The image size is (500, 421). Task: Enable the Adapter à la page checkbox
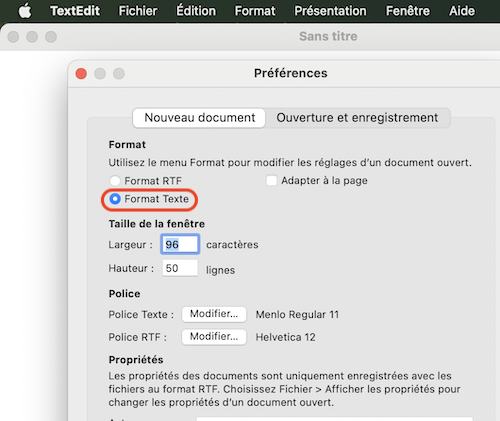pos(271,180)
